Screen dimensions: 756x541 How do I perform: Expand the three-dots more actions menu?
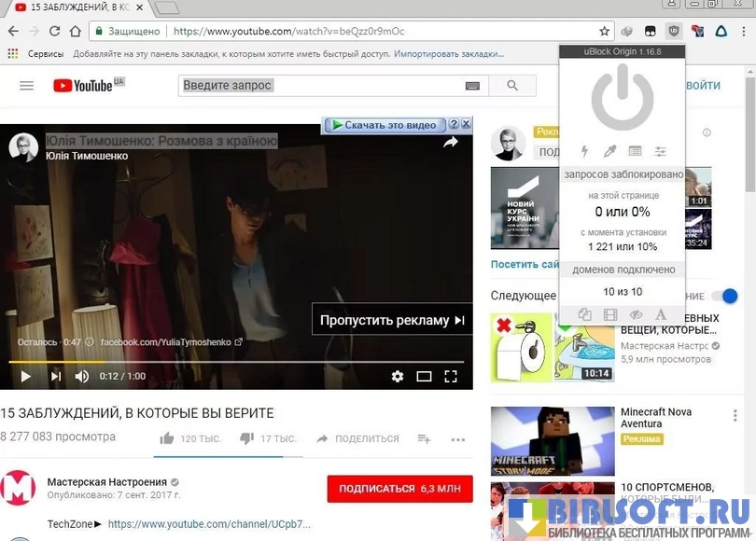pyautogui.click(x=457, y=439)
